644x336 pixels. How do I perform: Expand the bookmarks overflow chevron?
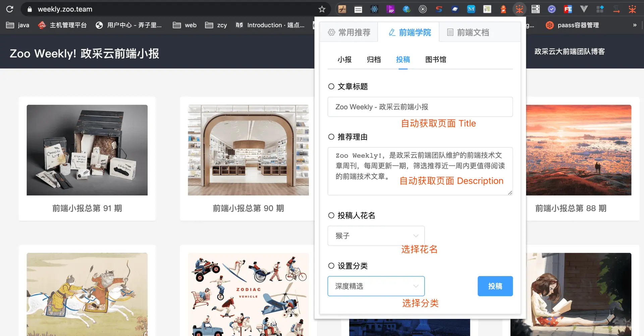pos(635,25)
